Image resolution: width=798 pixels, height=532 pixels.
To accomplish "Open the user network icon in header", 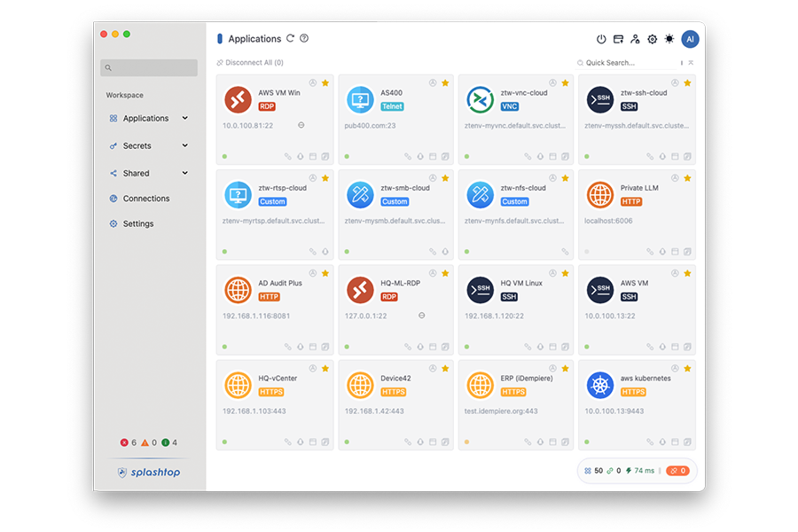I will tap(635, 39).
